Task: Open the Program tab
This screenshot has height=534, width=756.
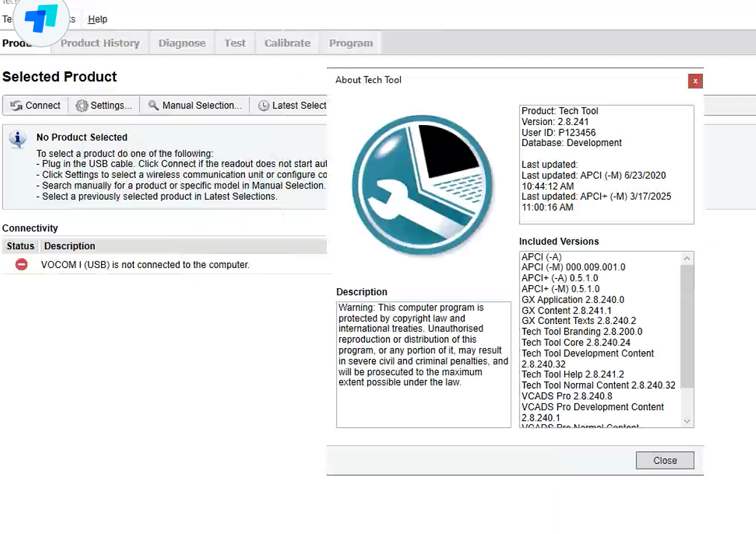Action: tap(350, 42)
